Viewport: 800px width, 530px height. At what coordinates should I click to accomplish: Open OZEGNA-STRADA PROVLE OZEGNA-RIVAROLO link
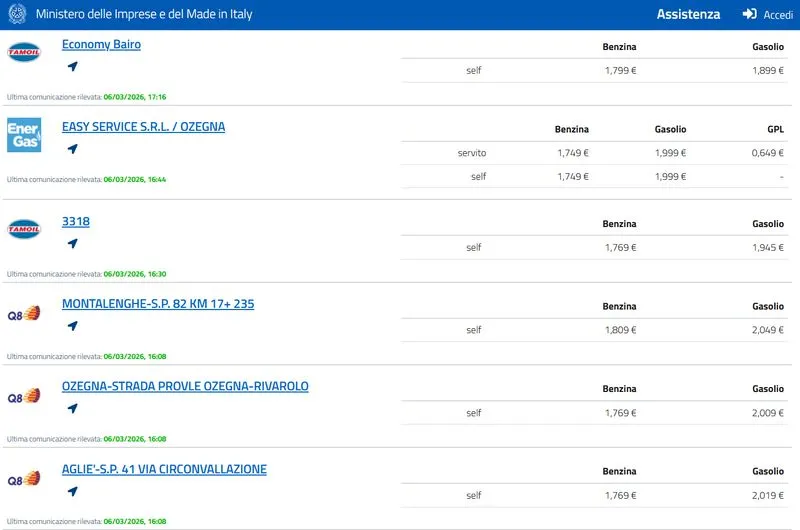coord(185,387)
